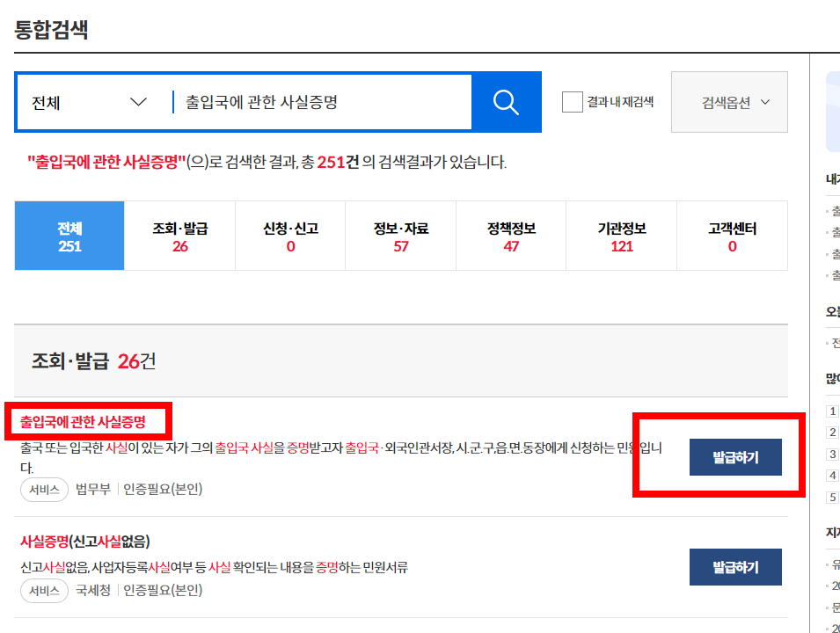
Task: Switch to the 조회·발급 tab
Action: pyautogui.click(x=179, y=236)
